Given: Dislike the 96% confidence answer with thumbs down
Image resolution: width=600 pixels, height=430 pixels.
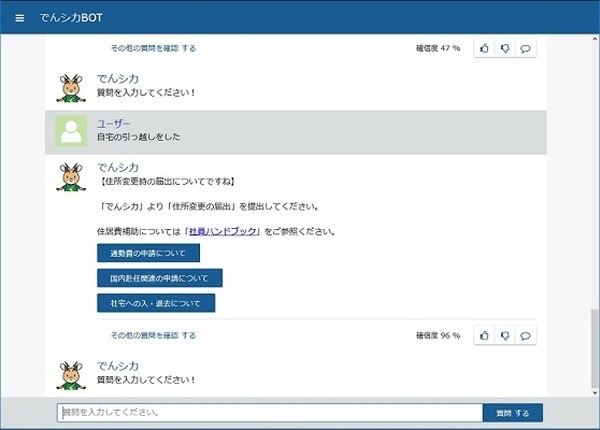Looking at the screenshot, I should pos(505,335).
